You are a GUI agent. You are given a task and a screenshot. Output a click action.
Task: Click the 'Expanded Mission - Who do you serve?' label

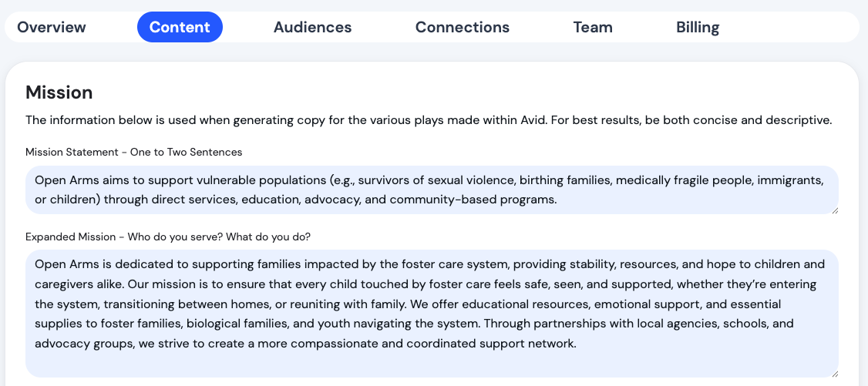(168, 236)
